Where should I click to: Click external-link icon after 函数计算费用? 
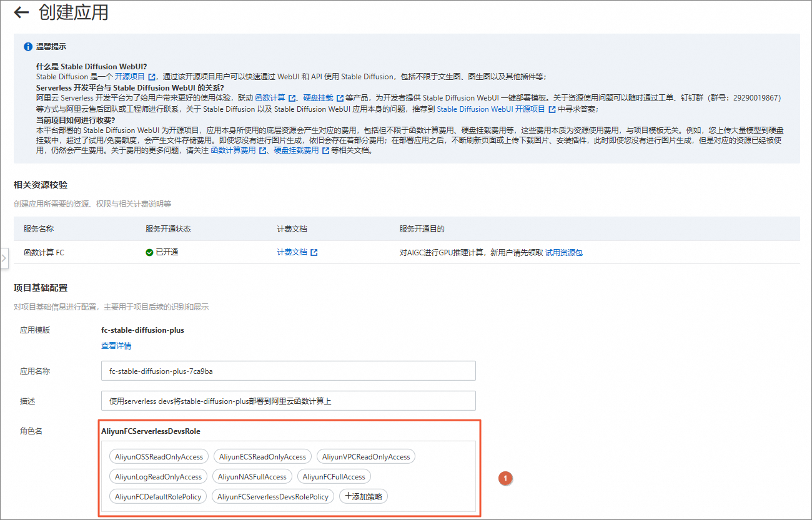[262, 150]
